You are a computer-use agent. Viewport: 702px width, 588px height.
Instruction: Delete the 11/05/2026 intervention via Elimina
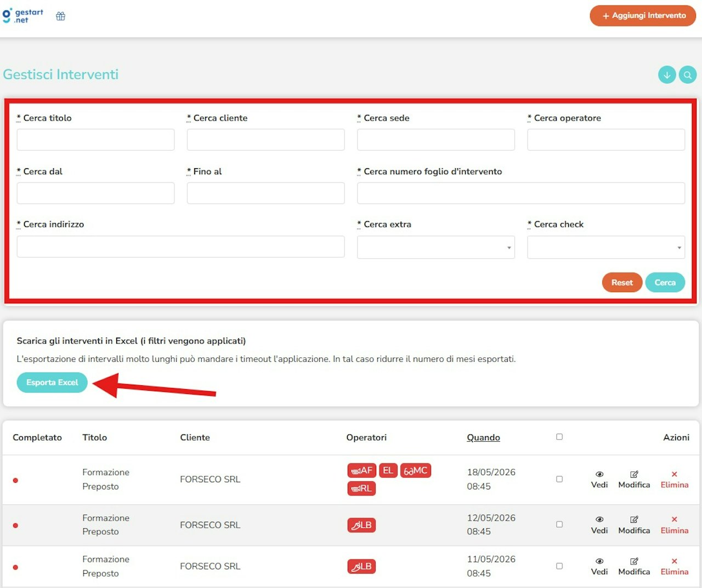click(x=674, y=567)
